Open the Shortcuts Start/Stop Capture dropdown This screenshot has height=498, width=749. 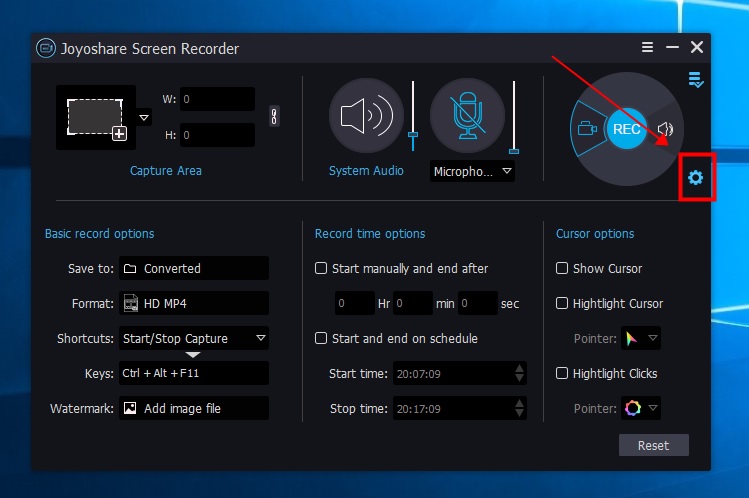pyautogui.click(x=261, y=338)
